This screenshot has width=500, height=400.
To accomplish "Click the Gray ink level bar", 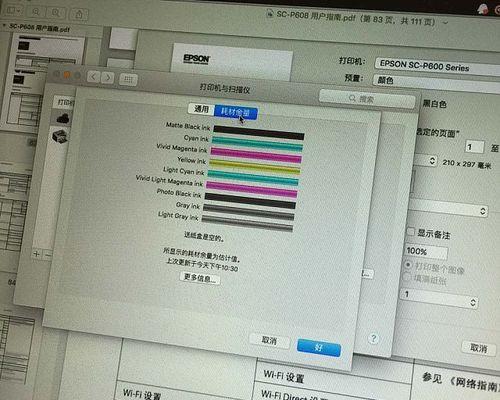I will tap(249, 212).
